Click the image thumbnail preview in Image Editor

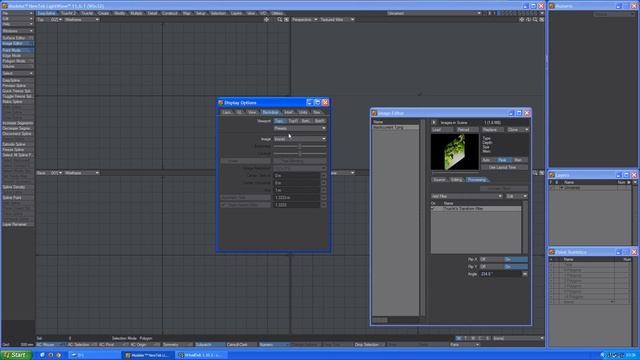455,152
